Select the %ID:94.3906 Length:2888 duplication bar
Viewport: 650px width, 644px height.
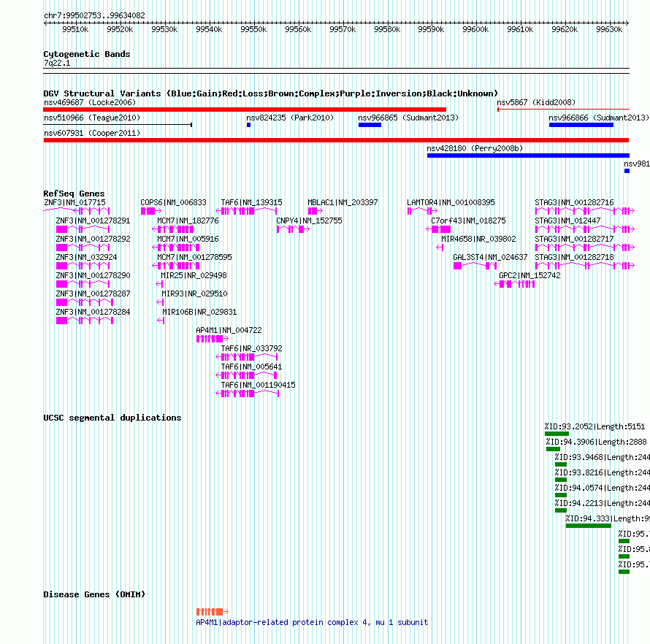pos(553,449)
